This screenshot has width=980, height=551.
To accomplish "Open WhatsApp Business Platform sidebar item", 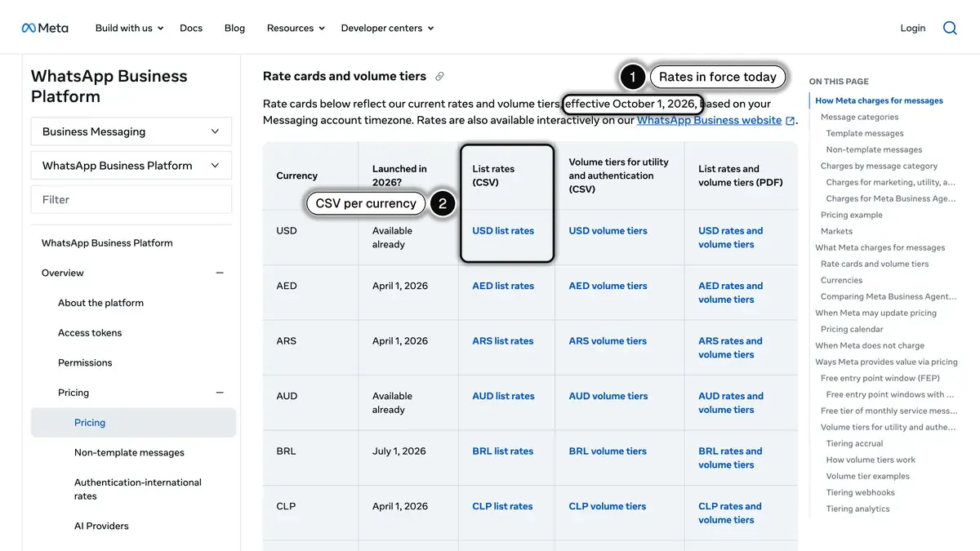I will click(107, 242).
